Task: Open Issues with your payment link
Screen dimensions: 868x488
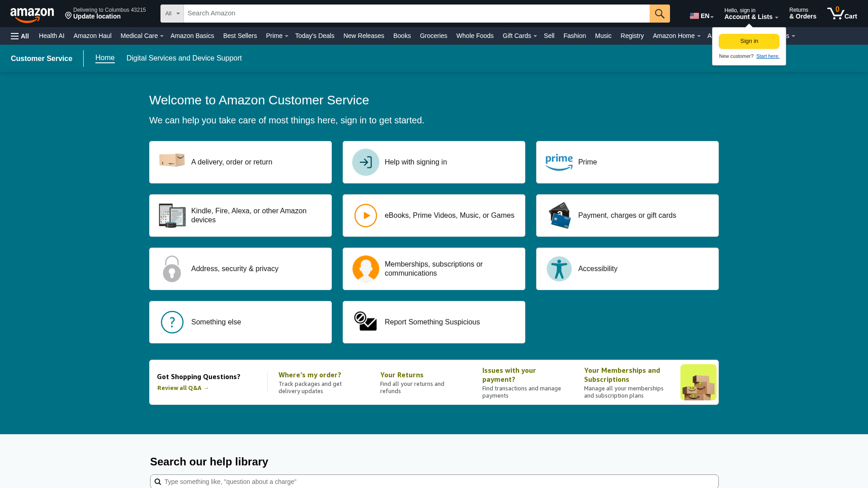Action: coord(509,375)
